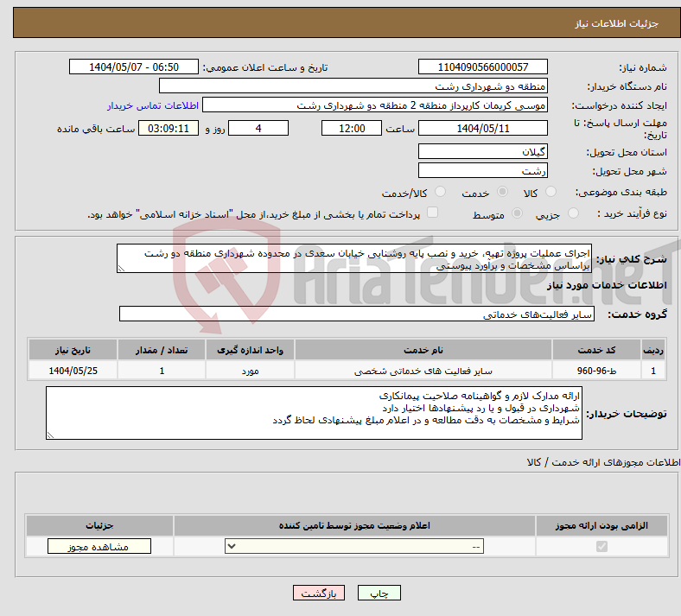Click the جزئیات اطلاعات نیاز page title
The height and width of the screenshot is (616, 681).
[617, 23]
